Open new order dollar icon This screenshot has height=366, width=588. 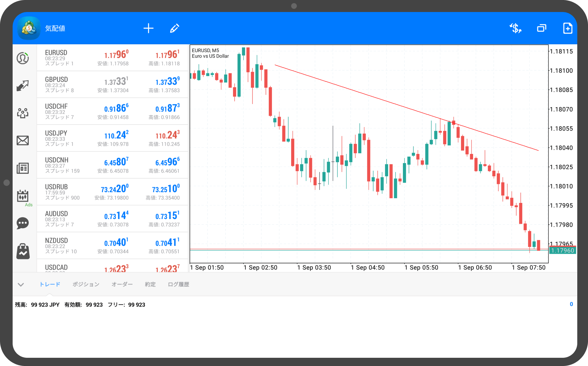pos(515,28)
